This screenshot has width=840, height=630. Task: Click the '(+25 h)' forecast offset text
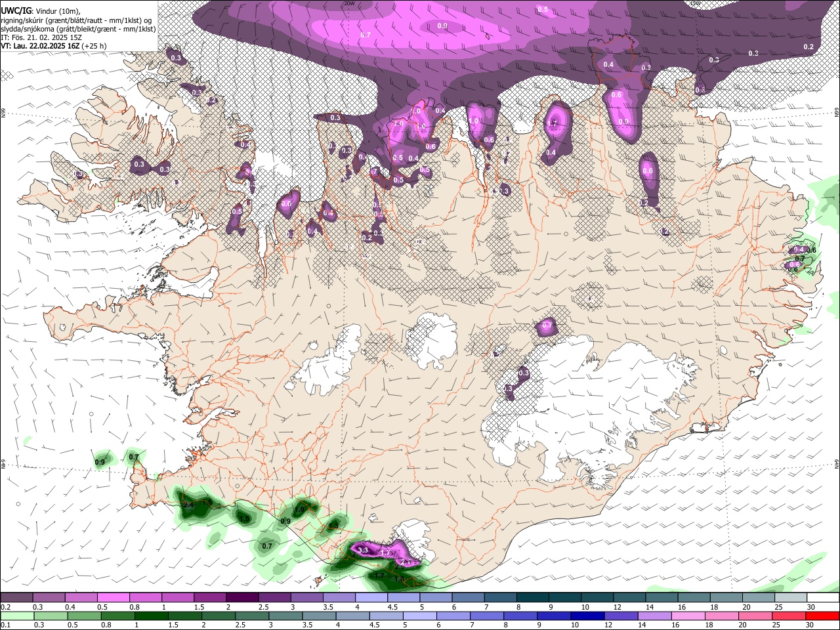(94, 46)
